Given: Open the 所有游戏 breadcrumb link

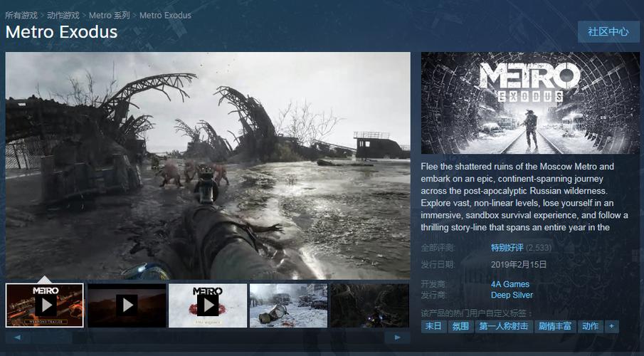Looking at the screenshot, I should (21, 15).
